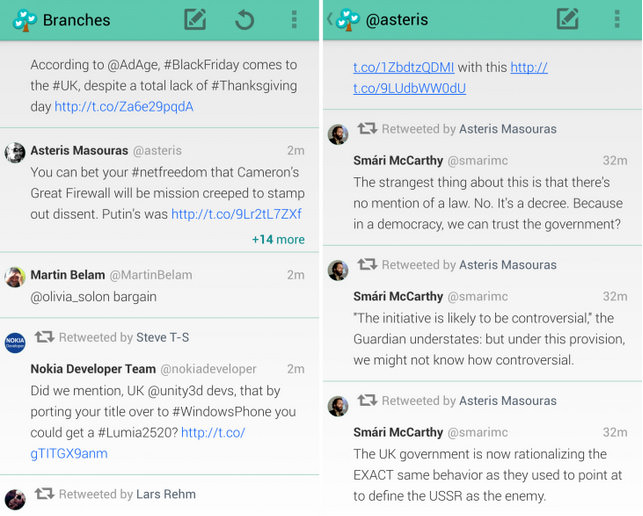Tap the Branches tree logo icon
Screen dimensions: 643x516
[22, 20]
